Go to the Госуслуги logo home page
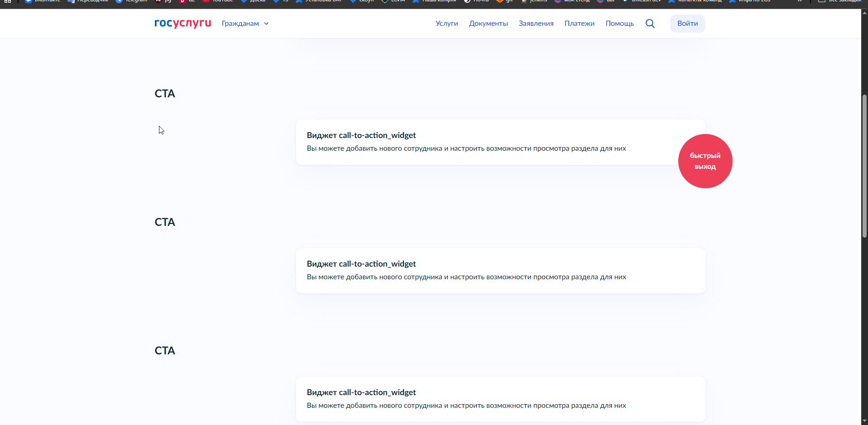 point(182,23)
